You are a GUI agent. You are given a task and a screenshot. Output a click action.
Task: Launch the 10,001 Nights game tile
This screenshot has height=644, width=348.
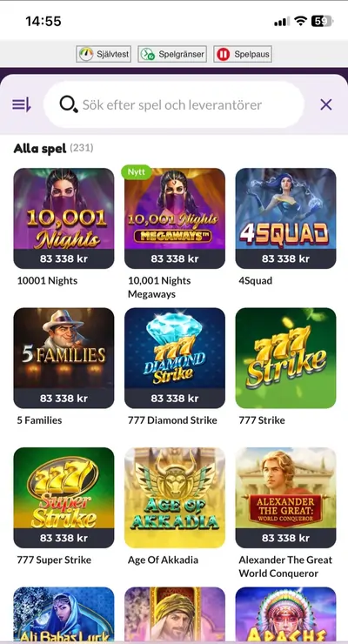(64, 218)
